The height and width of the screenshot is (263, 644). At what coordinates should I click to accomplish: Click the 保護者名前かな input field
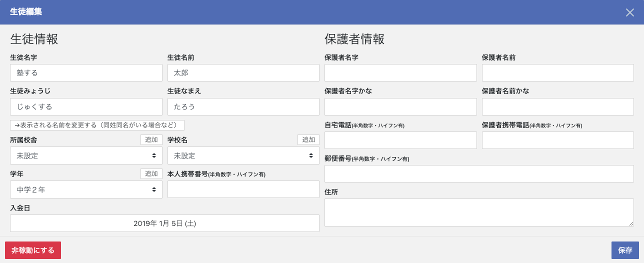point(558,107)
